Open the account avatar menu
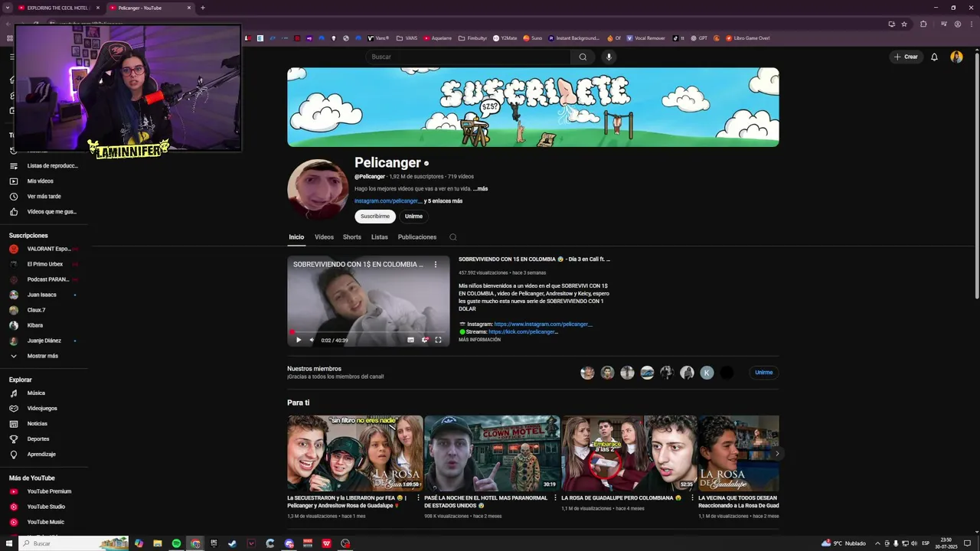Screen dimensions: 980x551 coord(956,57)
